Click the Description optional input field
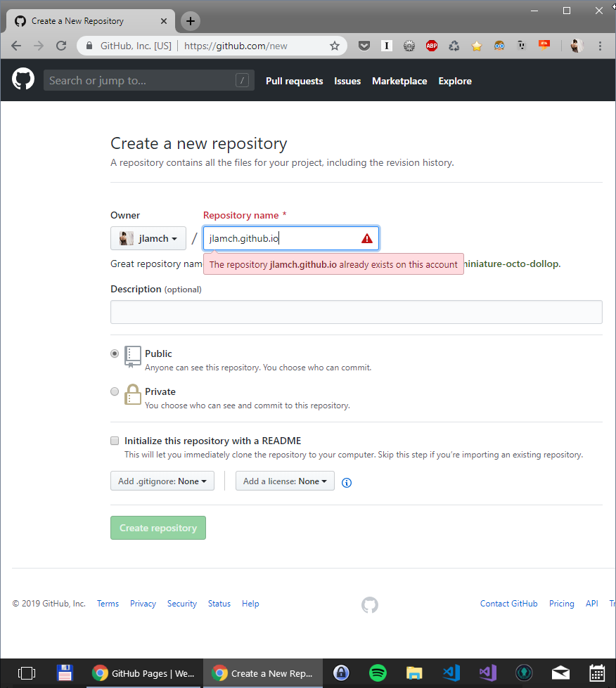This screenshot has height=688, width=616. pos(356,312)
